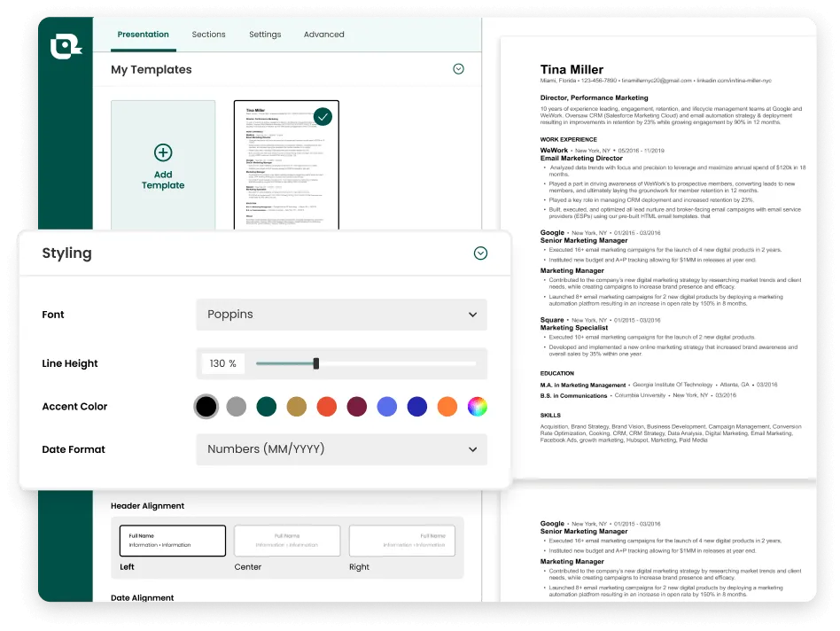Click WeWork company name in resume preview
The height and width of the screenshot is (631, 840).
(554, 151)
